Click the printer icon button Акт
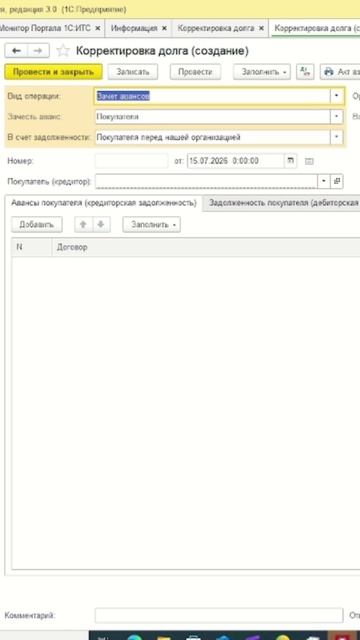 point(340,72)
